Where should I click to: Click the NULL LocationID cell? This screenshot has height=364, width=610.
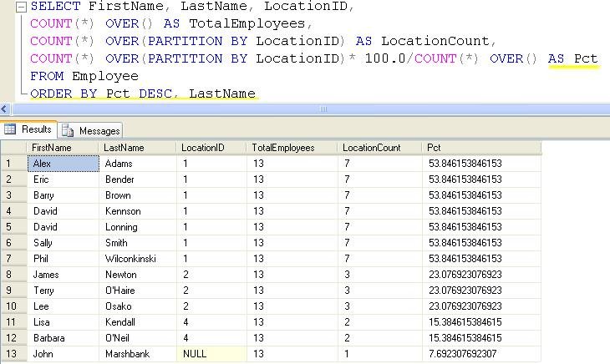pos(211,354)
